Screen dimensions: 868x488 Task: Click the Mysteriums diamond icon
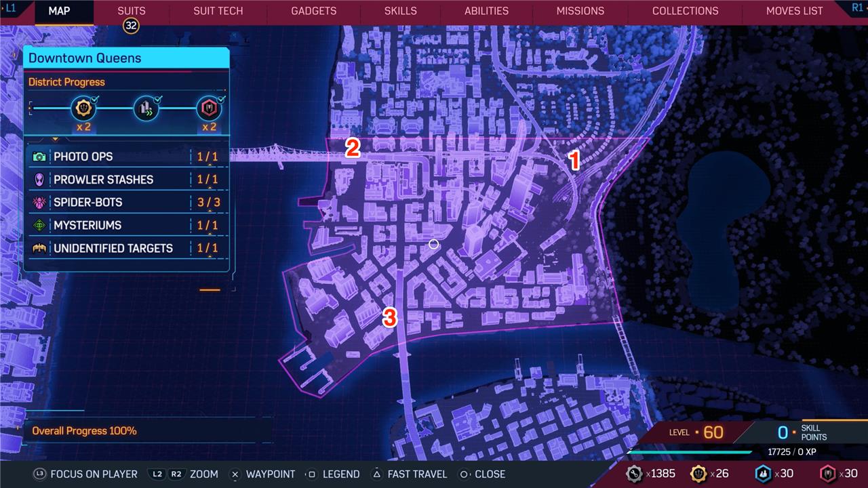[39, 225]
